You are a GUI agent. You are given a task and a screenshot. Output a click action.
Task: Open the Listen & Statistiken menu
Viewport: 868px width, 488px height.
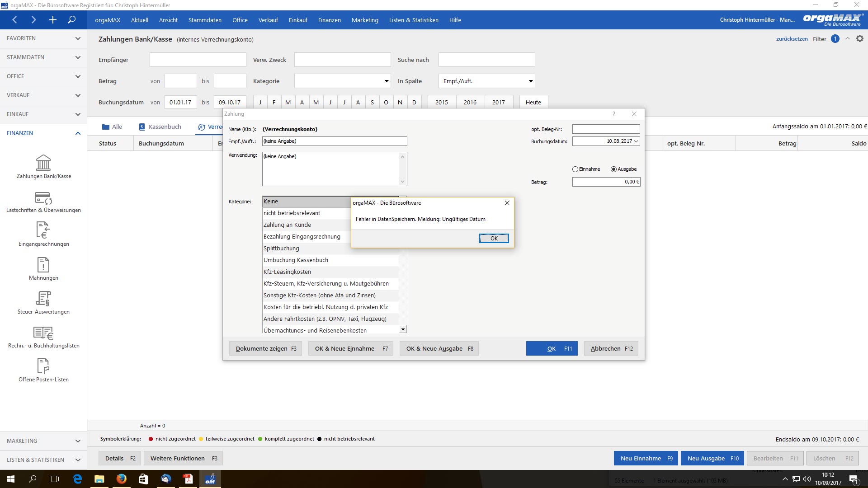tap(414, 20)
